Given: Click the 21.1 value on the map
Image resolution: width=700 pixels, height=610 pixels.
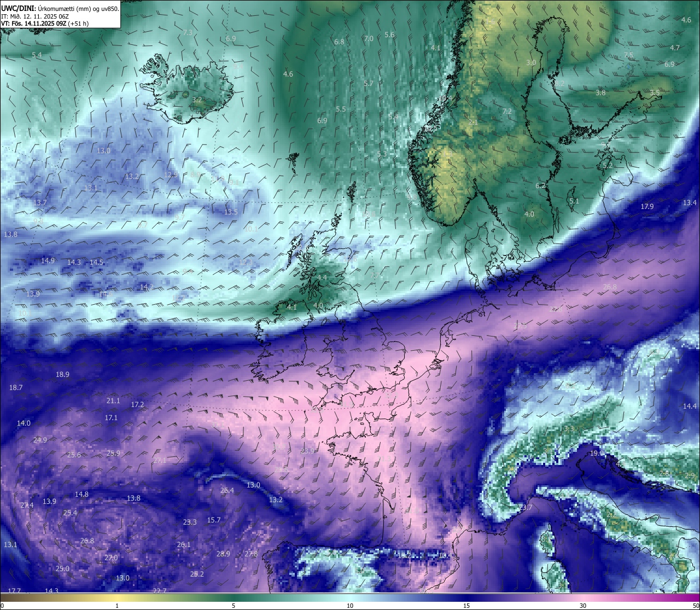Looking at the screenshot, I should tap(113, 401).
